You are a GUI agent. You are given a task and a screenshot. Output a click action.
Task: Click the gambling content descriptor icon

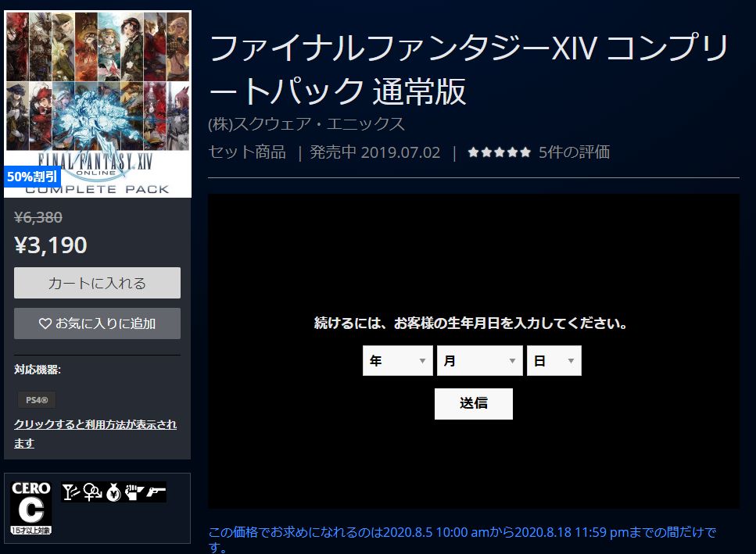pos(113,492)
